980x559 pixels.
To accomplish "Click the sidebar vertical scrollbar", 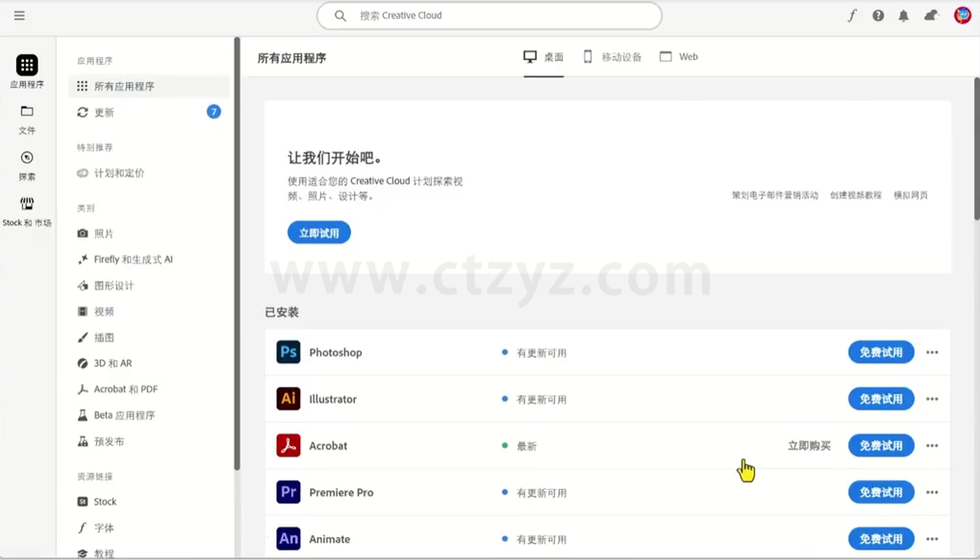I will (237, 254).
